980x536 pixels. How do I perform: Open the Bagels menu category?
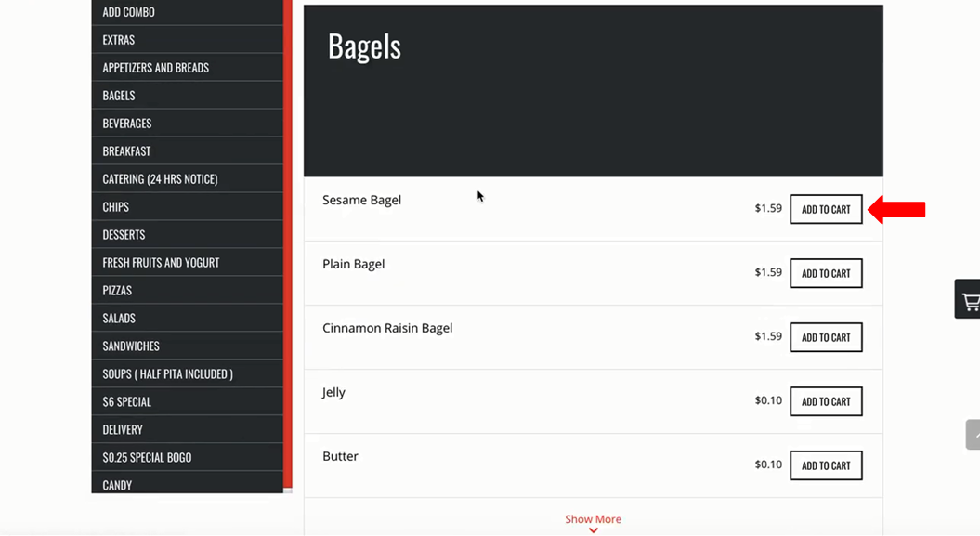[187, 96]
